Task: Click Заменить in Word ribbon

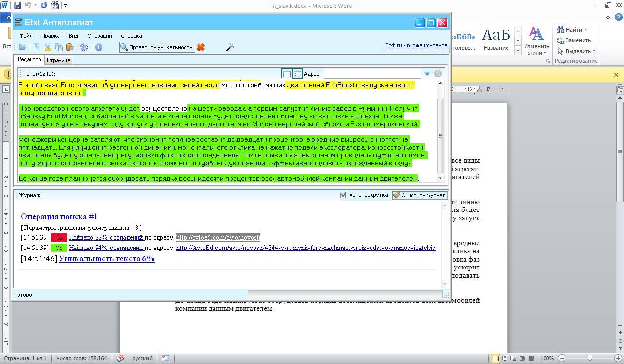Action: click(574, 40)
